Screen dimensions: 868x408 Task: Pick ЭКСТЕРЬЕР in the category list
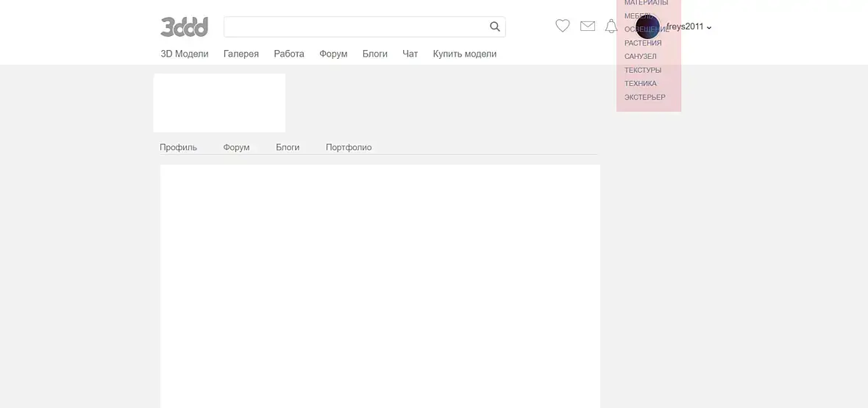point(645,97)
